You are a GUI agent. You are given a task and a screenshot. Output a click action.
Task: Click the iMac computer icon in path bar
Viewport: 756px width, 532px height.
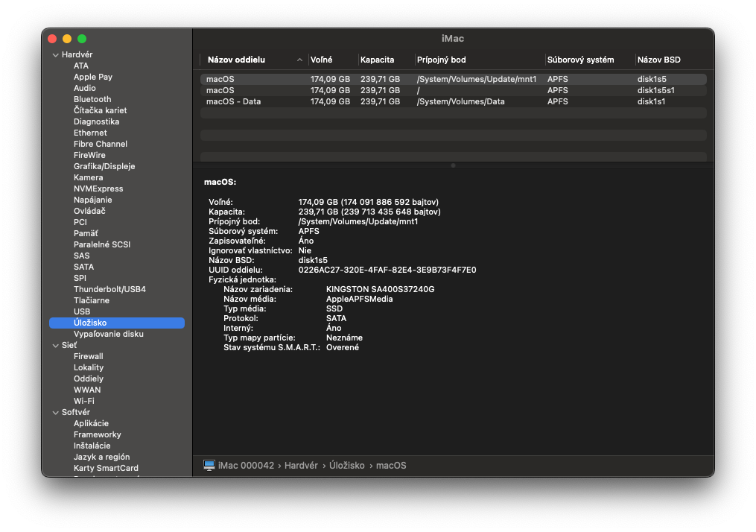(209, 465)
